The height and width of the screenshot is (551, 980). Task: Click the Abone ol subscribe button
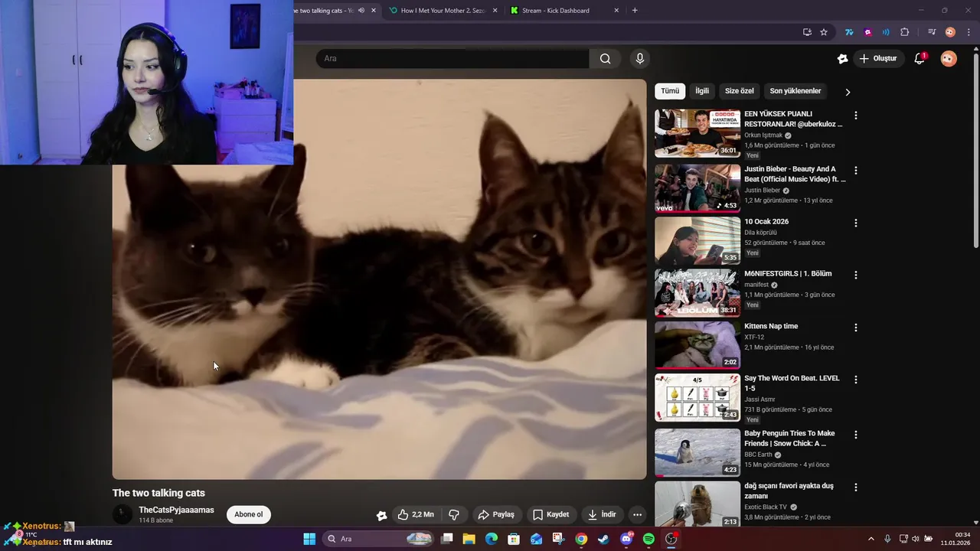click(x=249, y=514)
